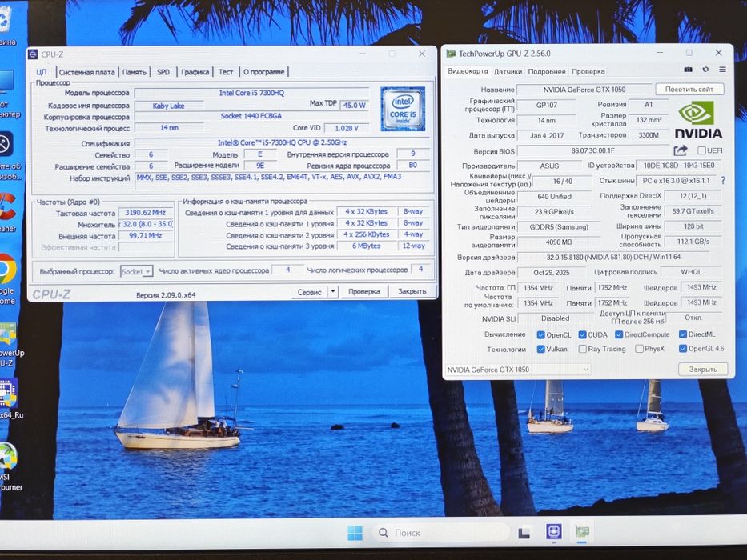Click the GP107 graphics processor value
The width and height of the screenshot is (747, 560).
(x=546, y=105)
